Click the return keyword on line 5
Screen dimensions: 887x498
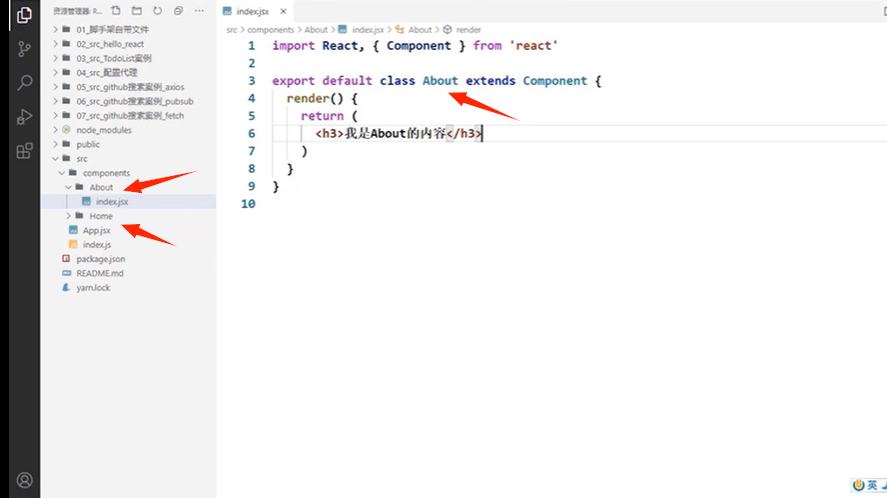click(x=322, y=116)
